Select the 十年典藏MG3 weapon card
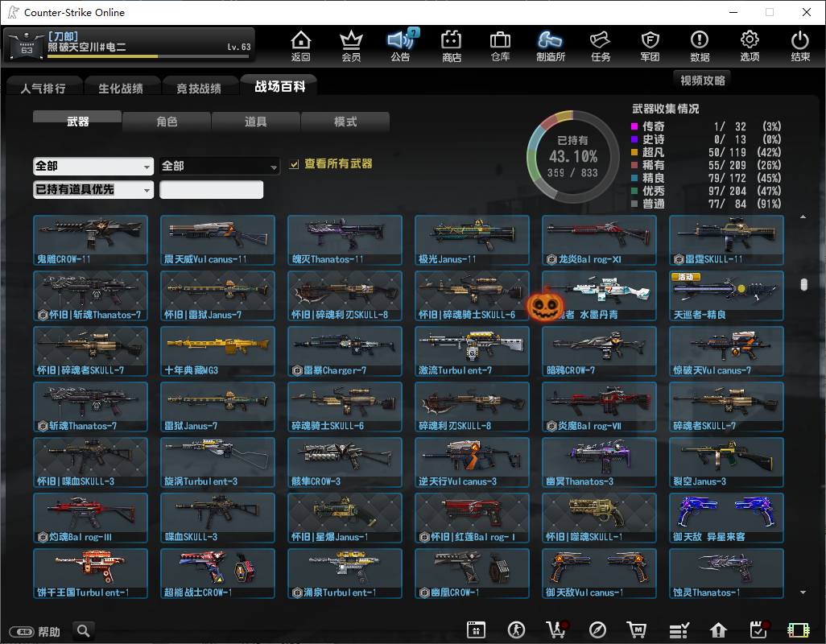 [217, 351]
